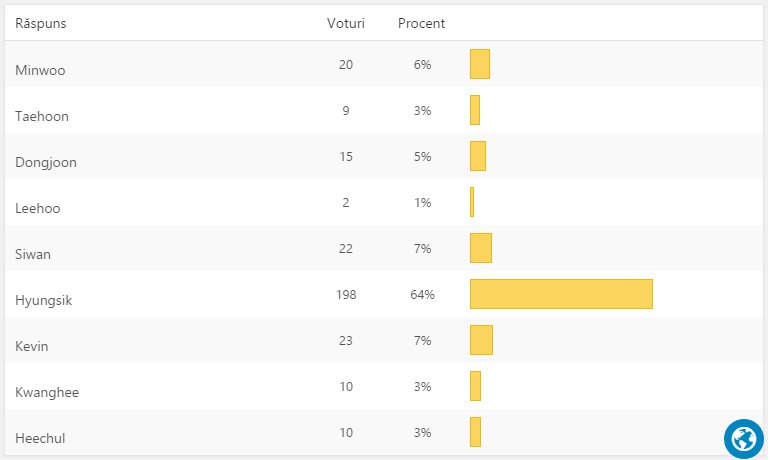Click the Dongjoon answer label
Image resolution: width=773 pixels, height=460 pixels.
coord(46,162)
